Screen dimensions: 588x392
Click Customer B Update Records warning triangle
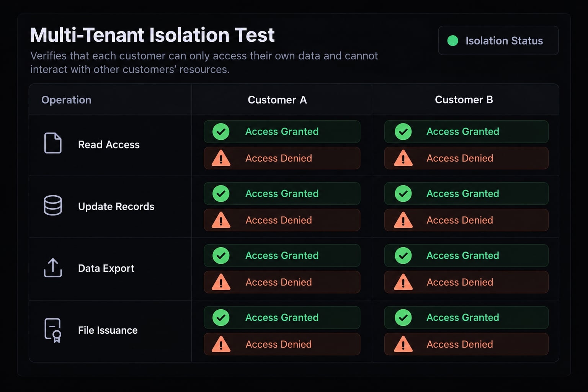pos(403,220)
